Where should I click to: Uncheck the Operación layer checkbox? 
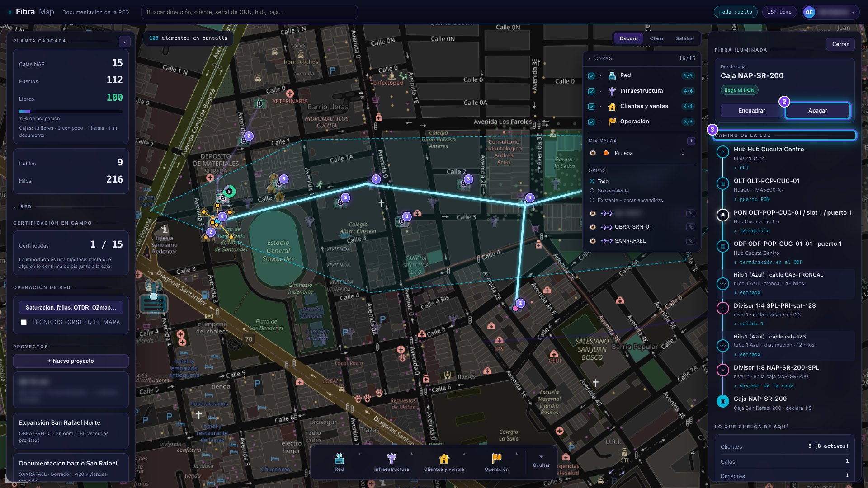pyautogui.click(x=591, y=122)
